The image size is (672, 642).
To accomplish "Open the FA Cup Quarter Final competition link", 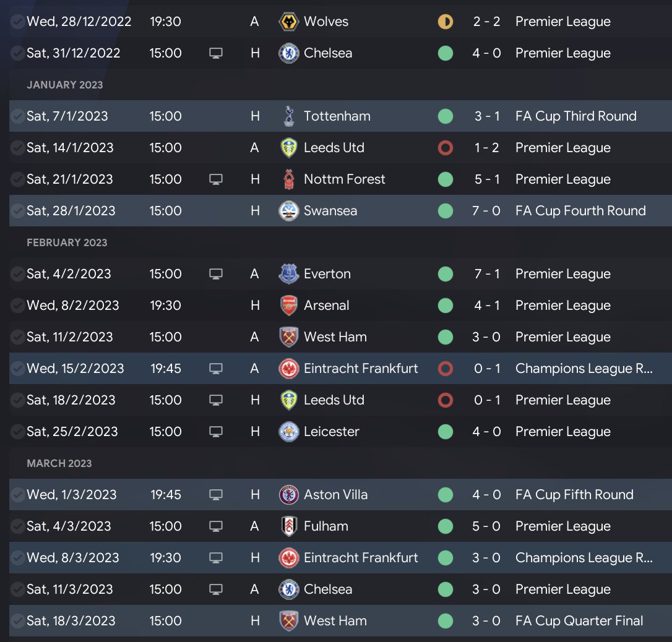I will point(579,621).
